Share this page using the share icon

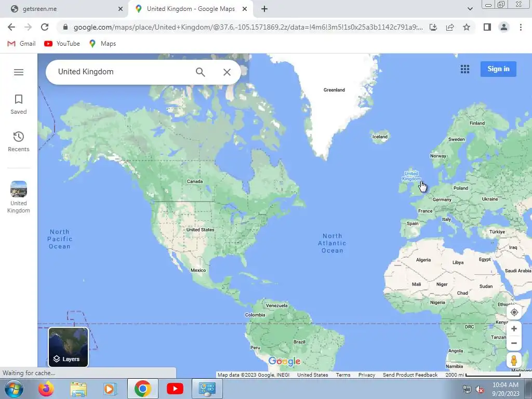click(450, 27)
